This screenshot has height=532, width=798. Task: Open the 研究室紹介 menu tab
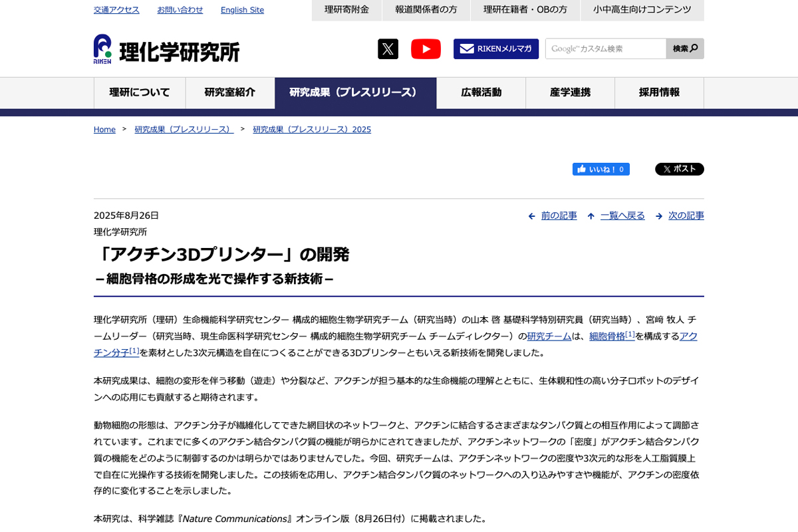[x=230, y=92]
